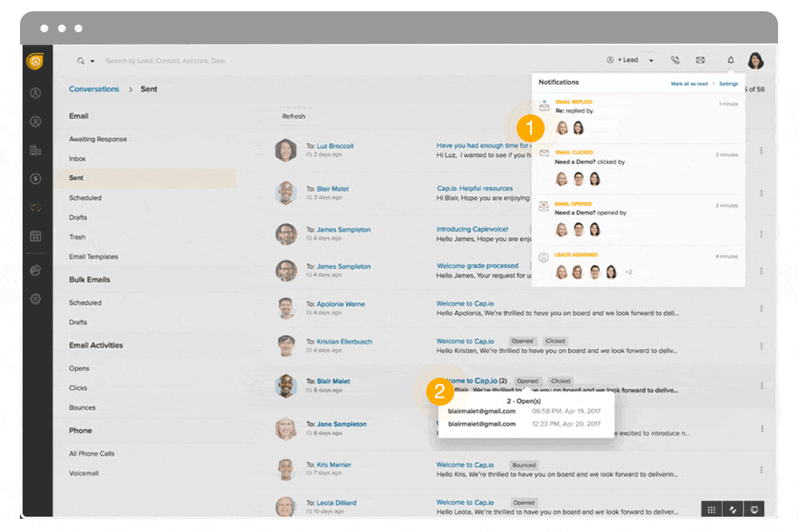The width and height of the screenshot is (798, 532).
Task: Click the envelope email icon in header
Action: click(x=700, y=60)
